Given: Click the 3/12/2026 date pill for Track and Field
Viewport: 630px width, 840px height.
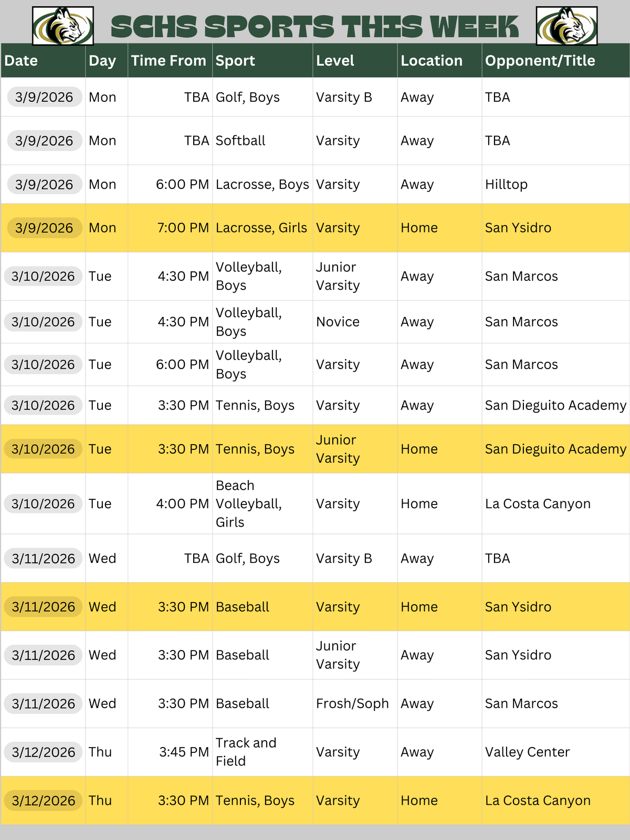Looking at the screenshot, I should click(44, 752).
